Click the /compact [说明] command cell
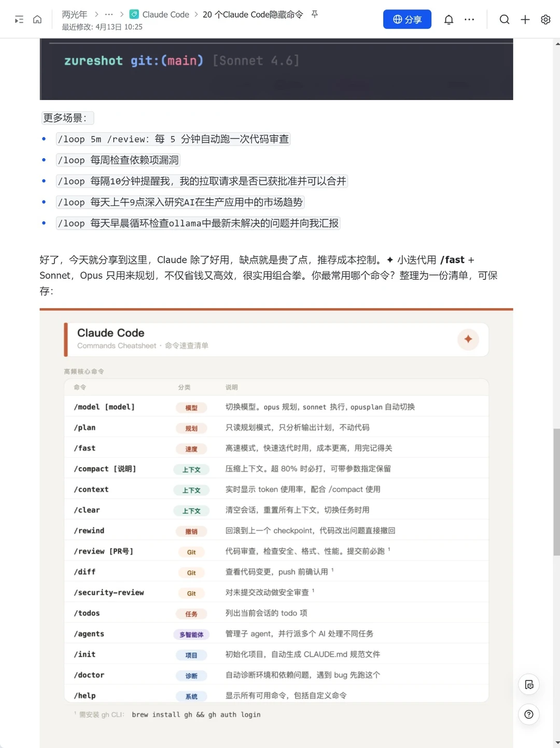 tap(105, 469)
